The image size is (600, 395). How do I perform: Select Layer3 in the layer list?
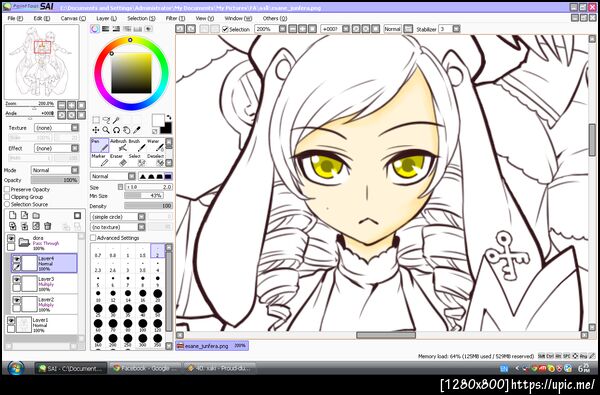tap(45, 284)
